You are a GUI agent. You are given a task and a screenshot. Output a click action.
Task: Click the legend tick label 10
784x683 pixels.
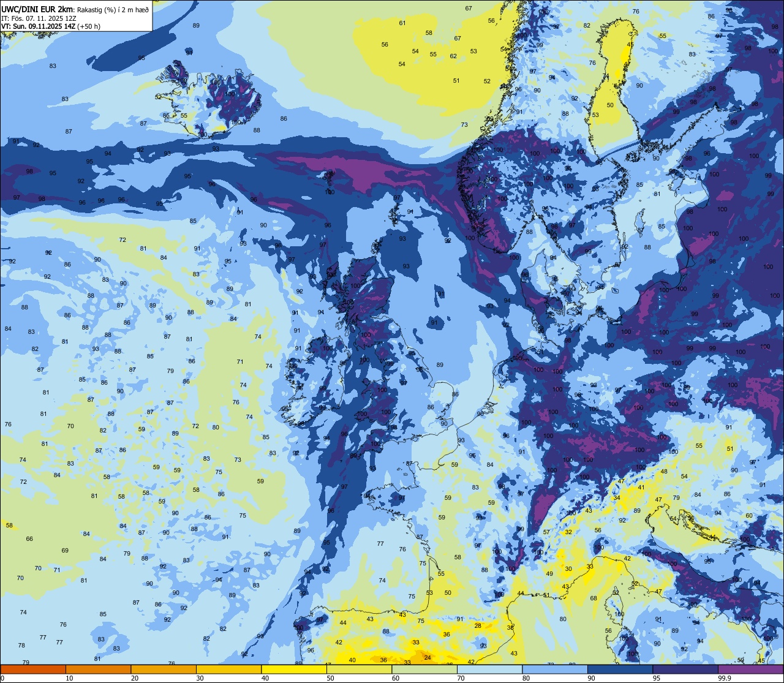[69, 678]
